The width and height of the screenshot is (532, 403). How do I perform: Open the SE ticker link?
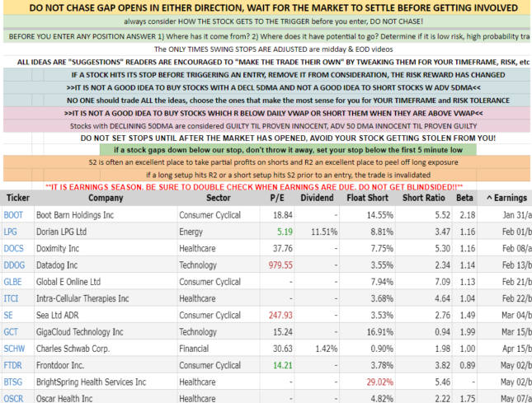coord(8,315)
